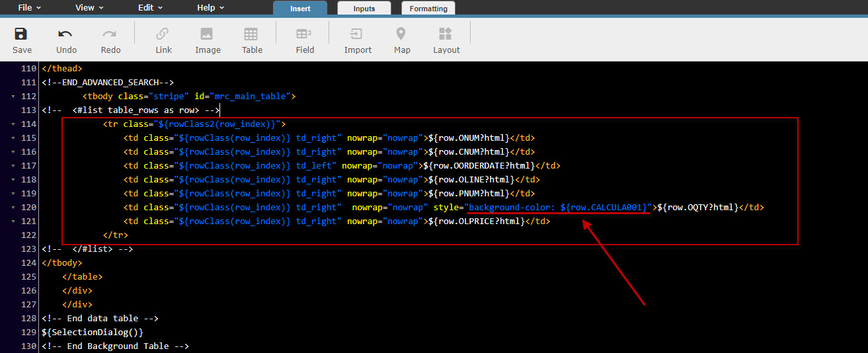This screenshot has width=868, height=353.
Task: Insert a Table using toolbar icon
Action: point(252,34)
